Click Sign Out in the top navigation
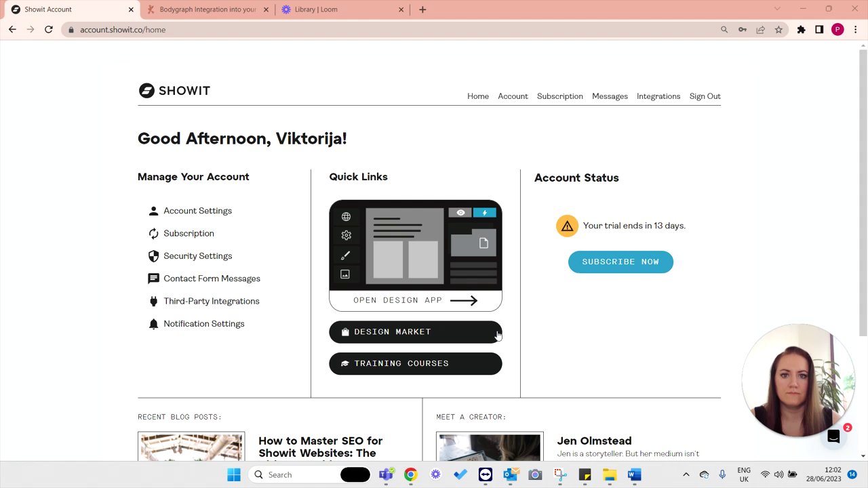Image resolution: width=868 pixels, height=488 pixels. click(705, 96)
